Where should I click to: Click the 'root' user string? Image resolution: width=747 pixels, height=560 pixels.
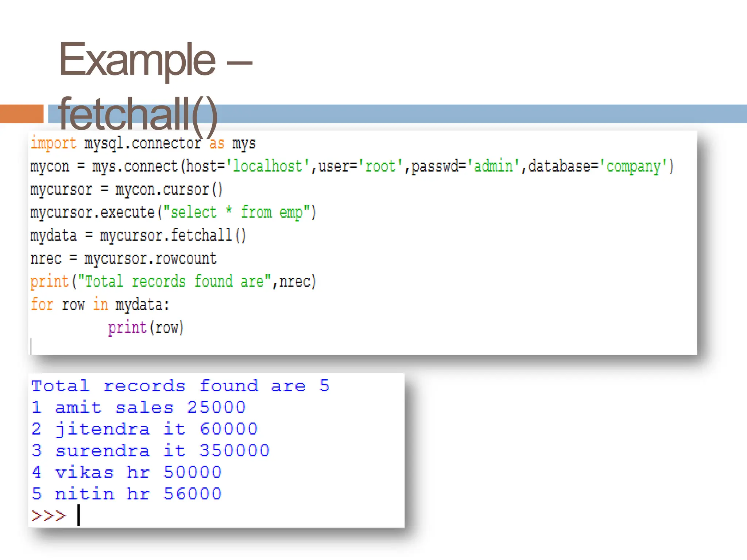pyautogui.click(x=380, y=166)
